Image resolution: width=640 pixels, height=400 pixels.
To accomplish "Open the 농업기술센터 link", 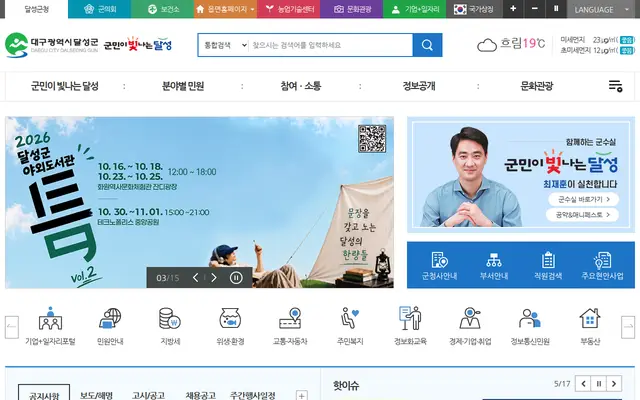I will coord(289,9).
